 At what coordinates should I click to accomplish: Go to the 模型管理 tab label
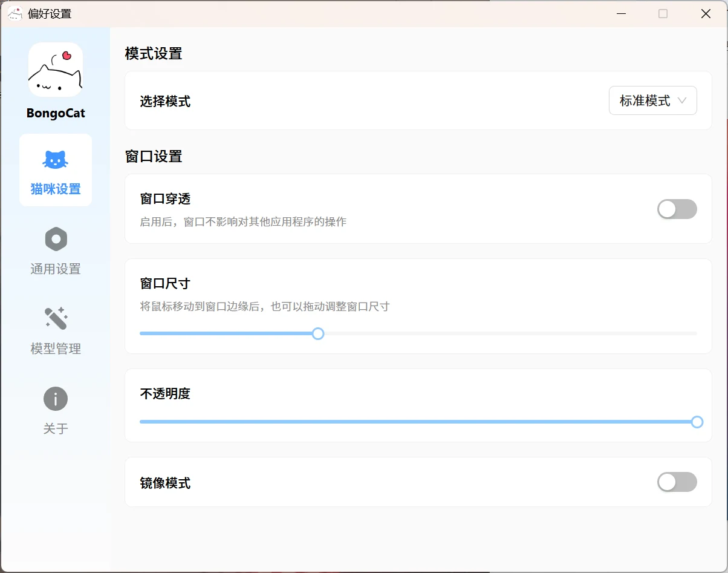click(56, 349)
